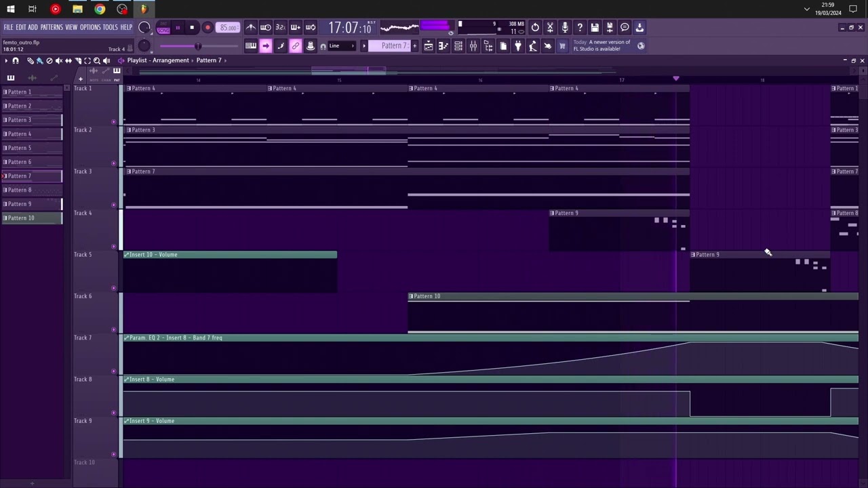
Task: Toggle the playlist snap magnet
Action: tap(16, 60)
